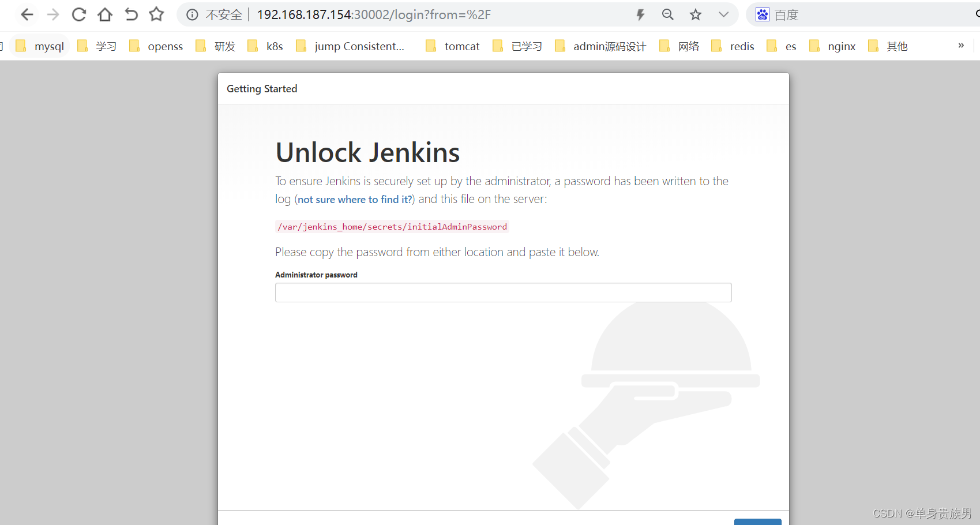Open the k8s bookmark folder
The height and width of the screenshot is (525, 980).
coord(265,46)
